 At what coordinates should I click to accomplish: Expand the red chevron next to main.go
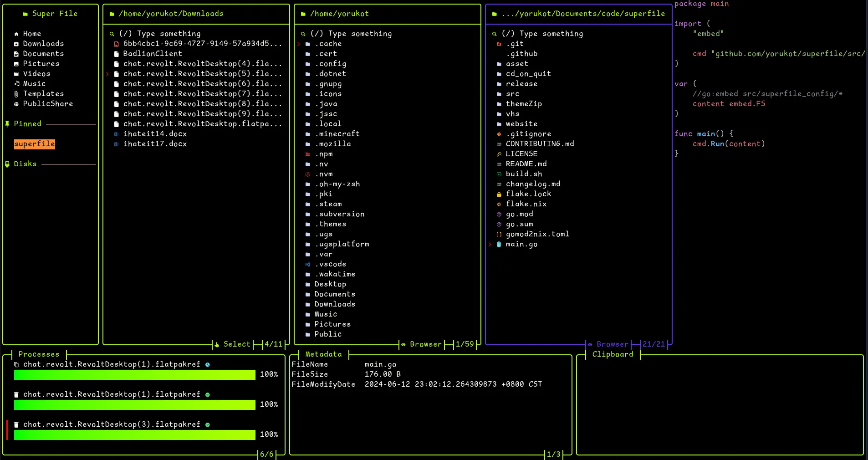[x=490, y=245]
